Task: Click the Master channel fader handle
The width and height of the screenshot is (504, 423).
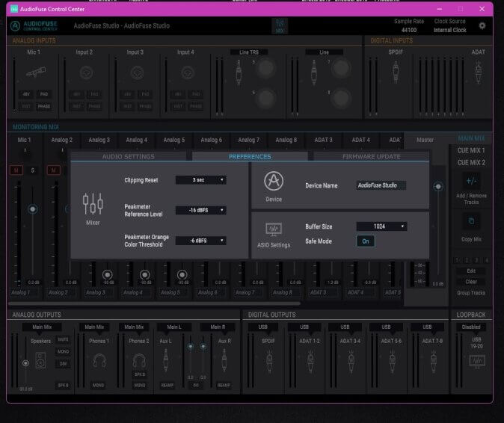Action: [438, 187]
